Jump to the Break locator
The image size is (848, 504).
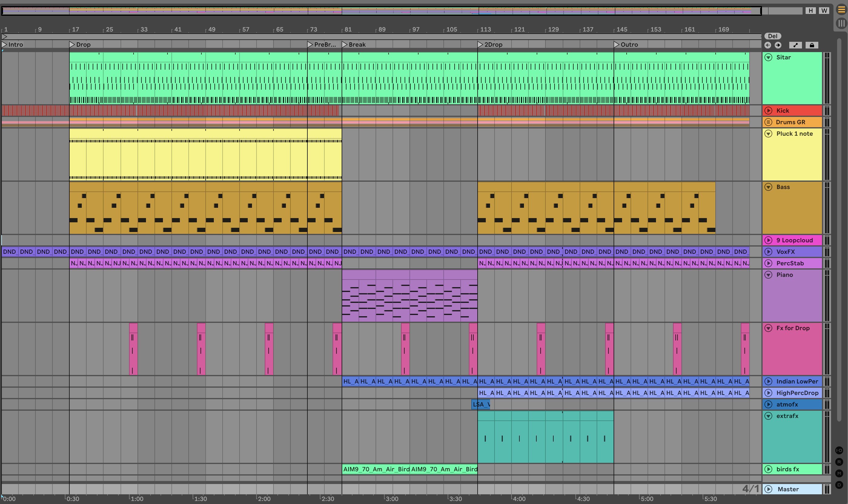click(x=345, y=45)
